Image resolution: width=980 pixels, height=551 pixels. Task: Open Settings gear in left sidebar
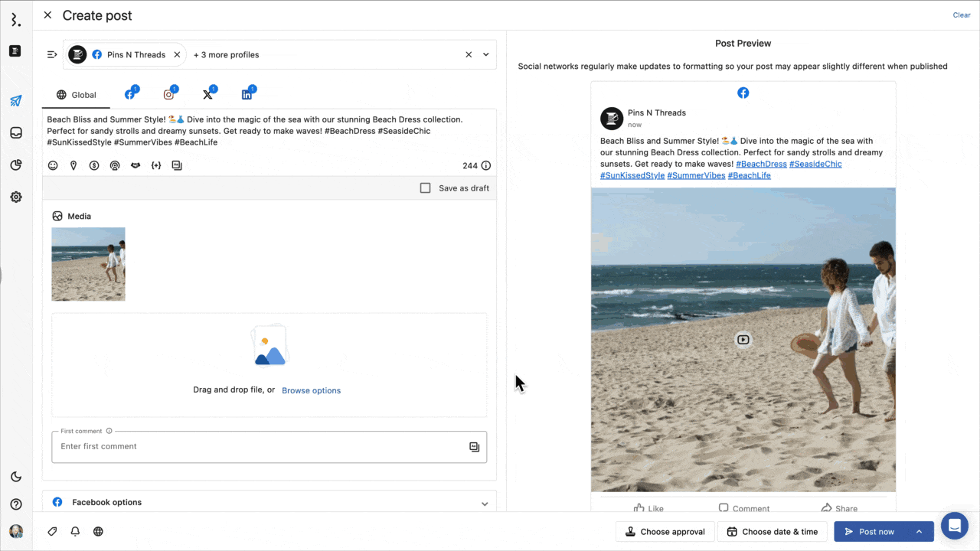pos(15,197)
